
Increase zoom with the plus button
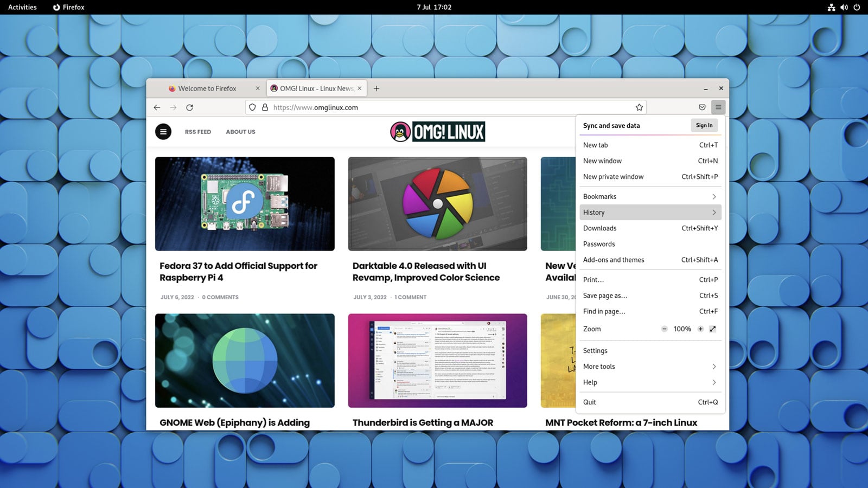pos(700,329)
